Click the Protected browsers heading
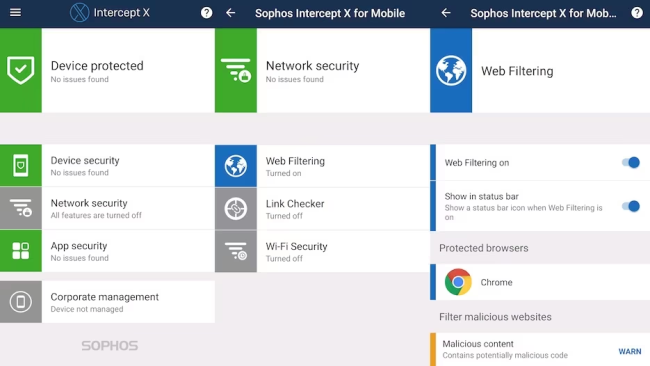 coord(484,248)
